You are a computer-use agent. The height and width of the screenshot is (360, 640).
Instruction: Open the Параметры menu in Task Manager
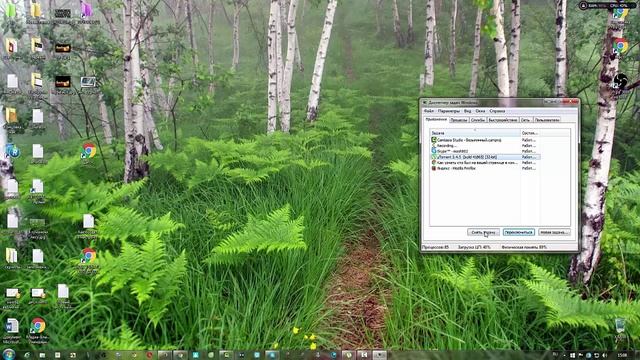tap(449, 111)
